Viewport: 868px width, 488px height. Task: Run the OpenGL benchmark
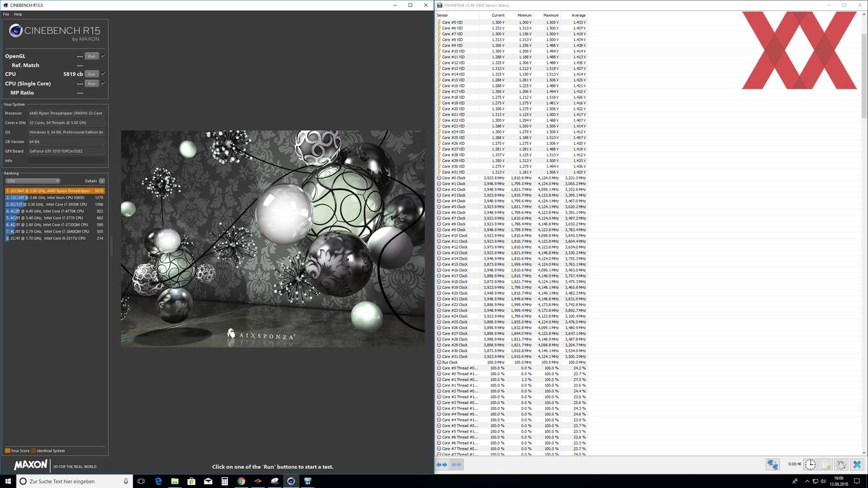pyautogui.click(x=92, y=56)
